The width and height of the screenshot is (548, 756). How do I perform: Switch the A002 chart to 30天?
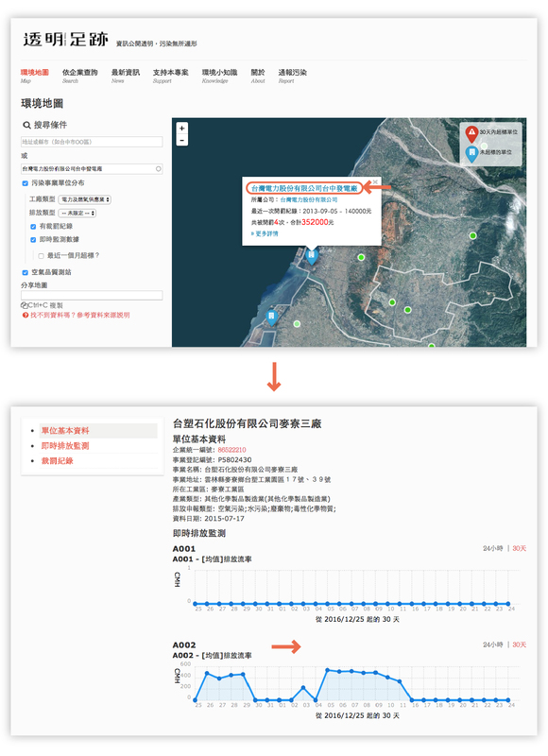coord(519,645)
